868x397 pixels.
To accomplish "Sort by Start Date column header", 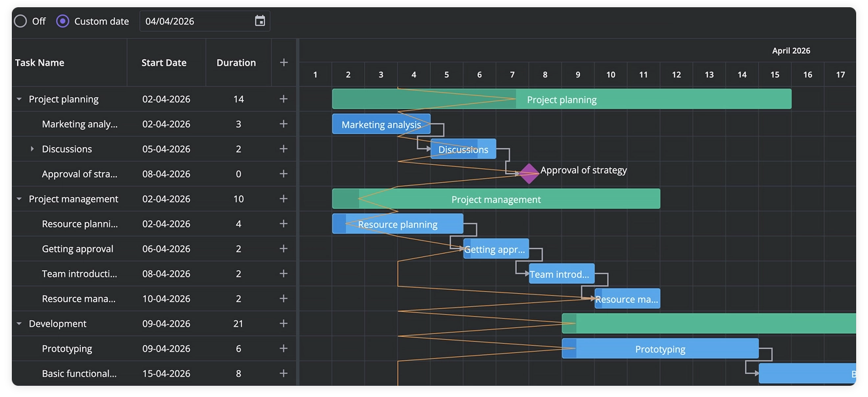I will coord(166,62).
